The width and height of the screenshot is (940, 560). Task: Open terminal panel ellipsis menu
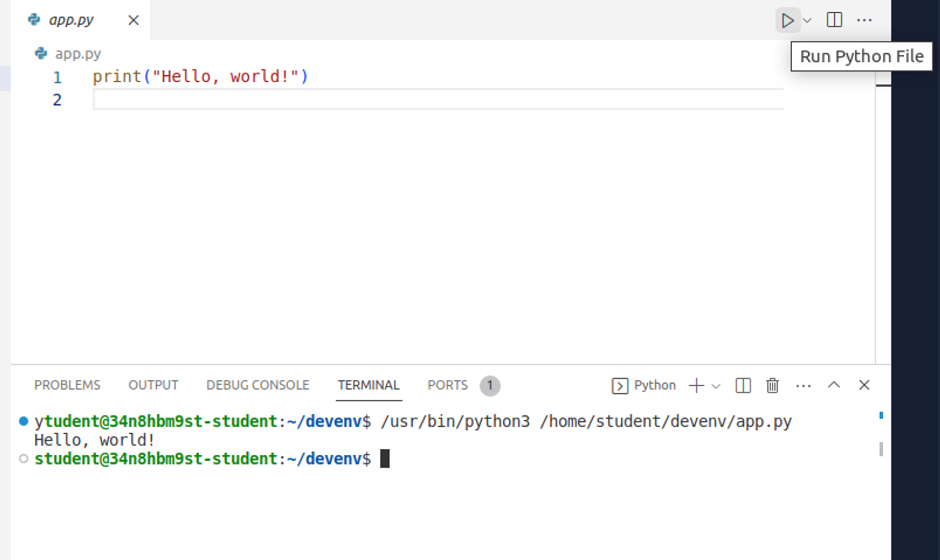803,386
